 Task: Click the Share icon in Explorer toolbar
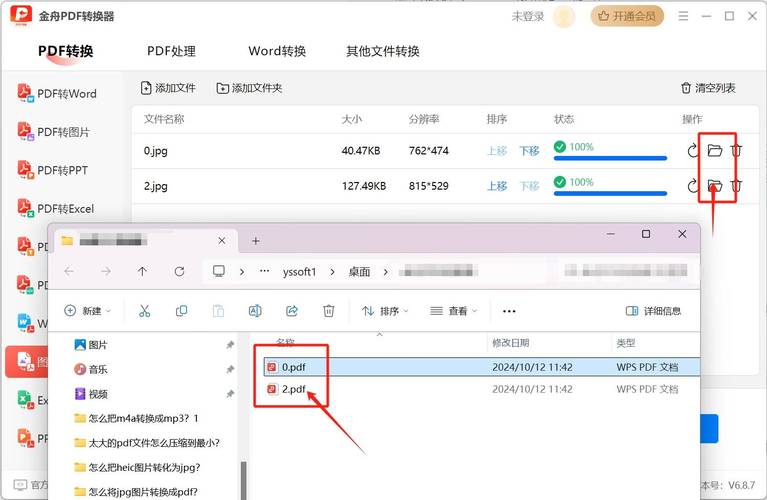(x=292, y=311)
